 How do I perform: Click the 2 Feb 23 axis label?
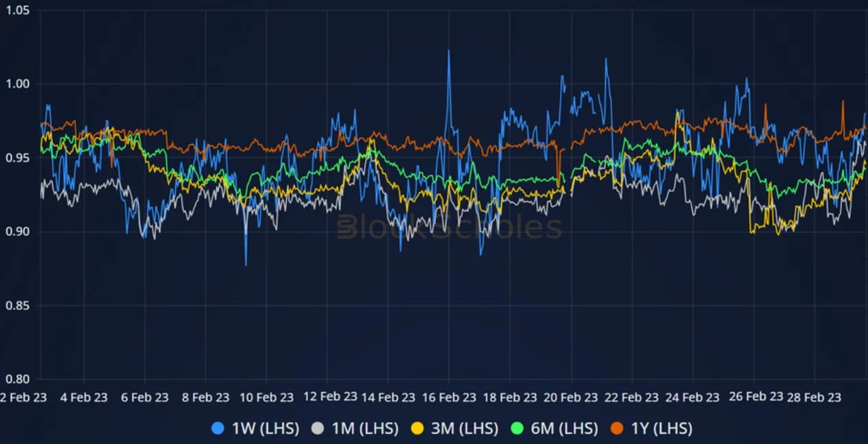click(x=23, y=397)
